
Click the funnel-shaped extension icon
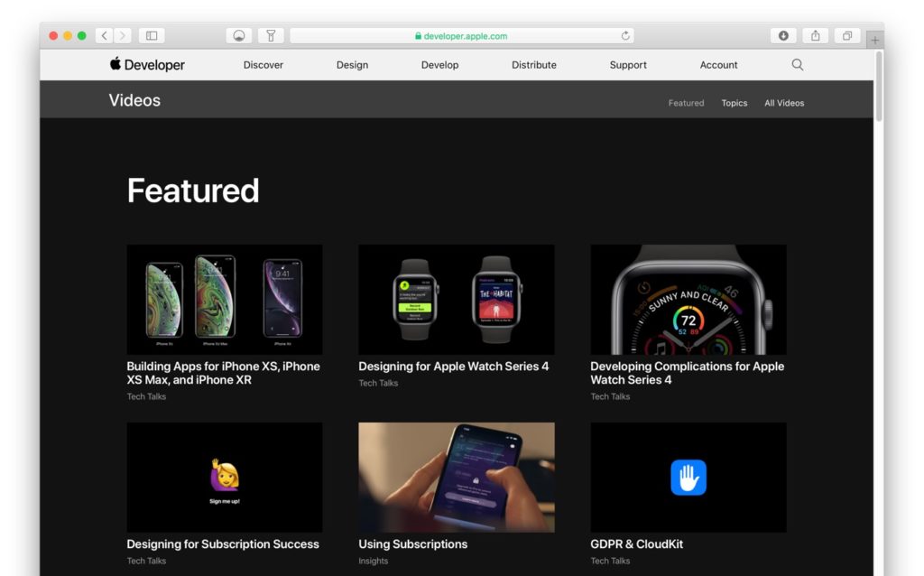point(270,35)
